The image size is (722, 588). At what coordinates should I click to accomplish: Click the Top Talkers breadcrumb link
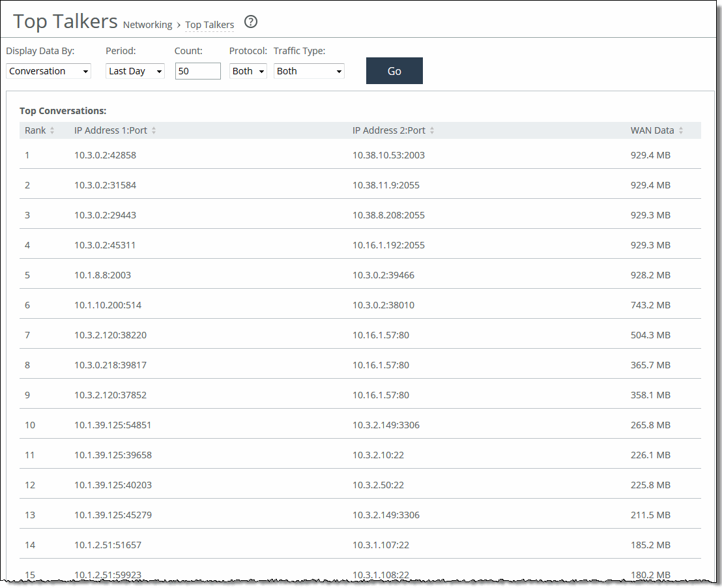point(209,25)
